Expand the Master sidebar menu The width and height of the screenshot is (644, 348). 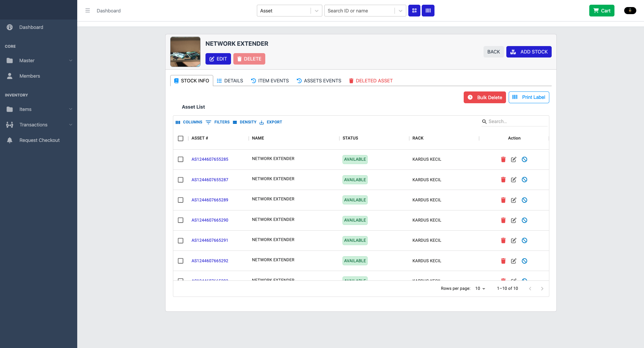click(39, 61)
